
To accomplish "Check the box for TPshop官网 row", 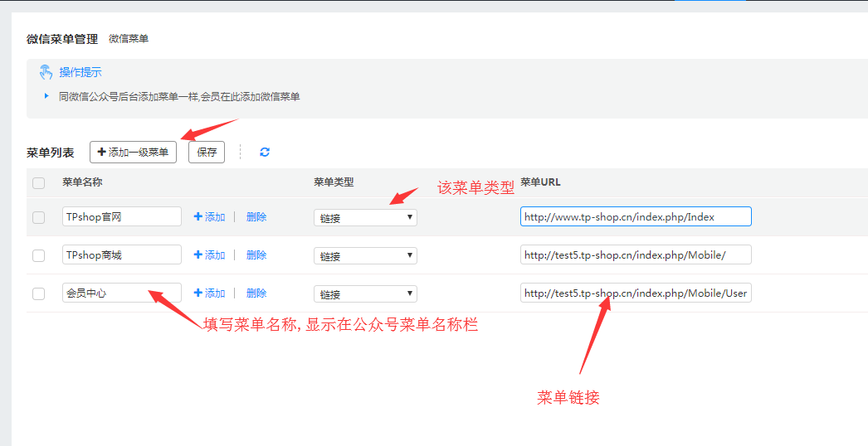I will tap(38, 217).
